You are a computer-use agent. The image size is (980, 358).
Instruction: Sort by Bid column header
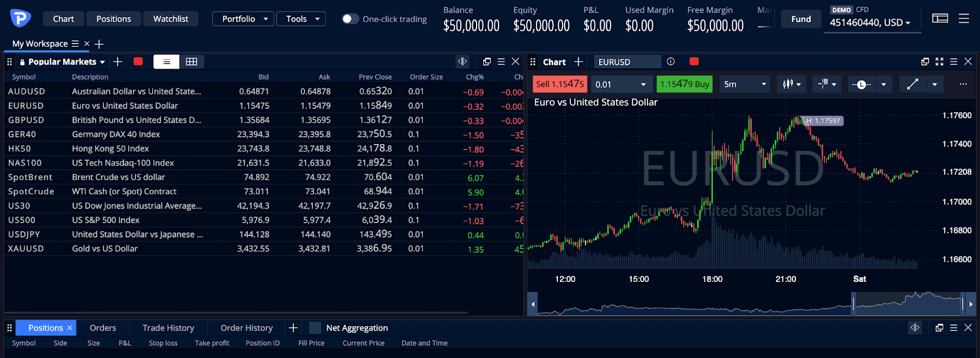(263, 77)
